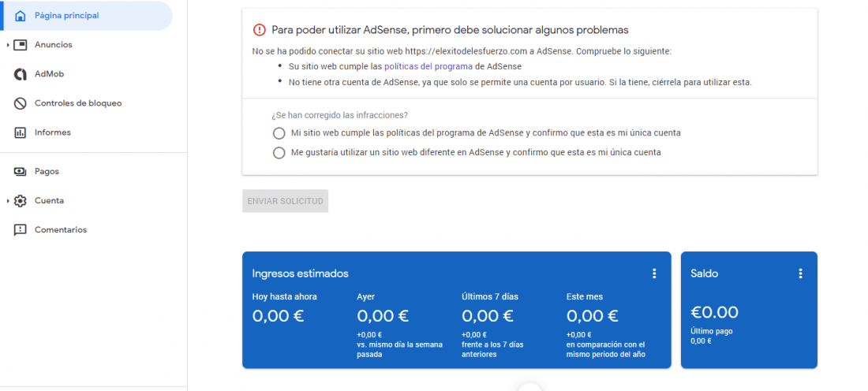
Task: Click the Controles de bloqueo block icon
Action: click(x=21, y=103)
